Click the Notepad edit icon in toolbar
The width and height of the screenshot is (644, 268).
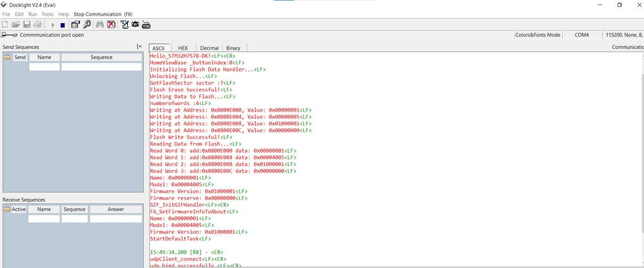(x=124, y=24)
